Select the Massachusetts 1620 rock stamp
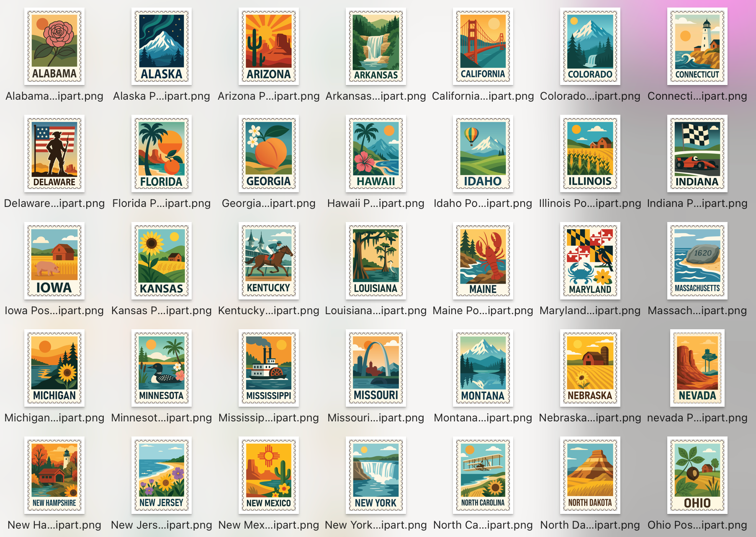This screenshot has width=756, height=537. pyautogui.click(x=697, y=261)
